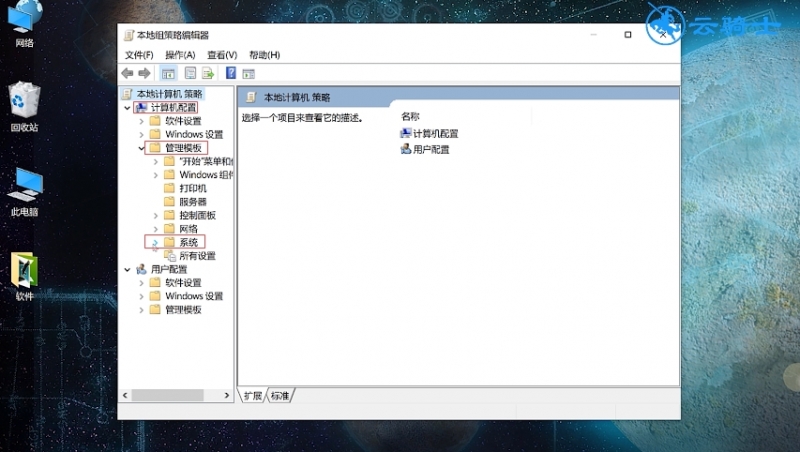Expand Windows 设置 under 计算机配置

tap(141, 135)
